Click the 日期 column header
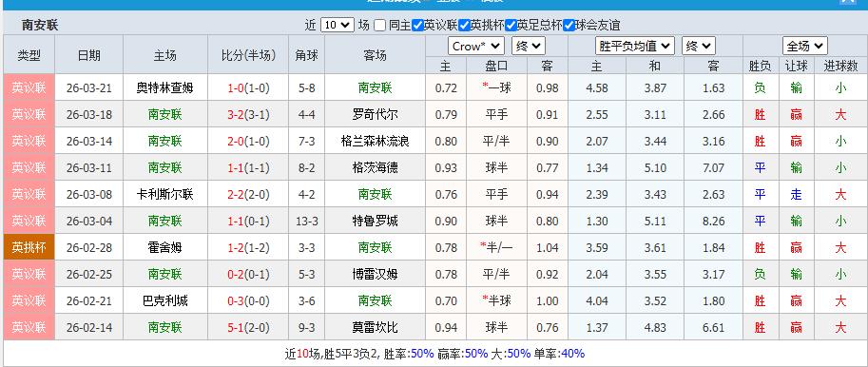This screenshot has height=367, width=868. tap(89, 55)
